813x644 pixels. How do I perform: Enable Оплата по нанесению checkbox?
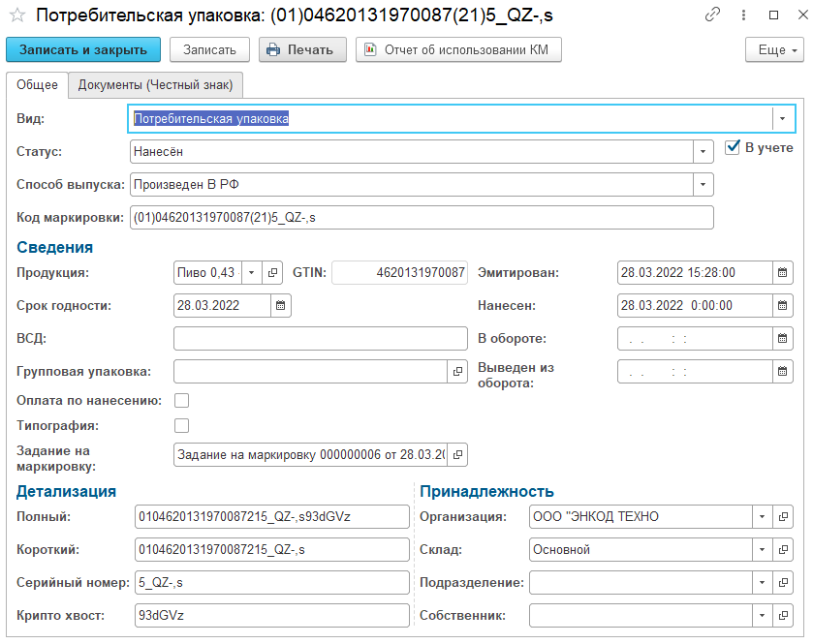pyautogui.click(x=181, y=400)
